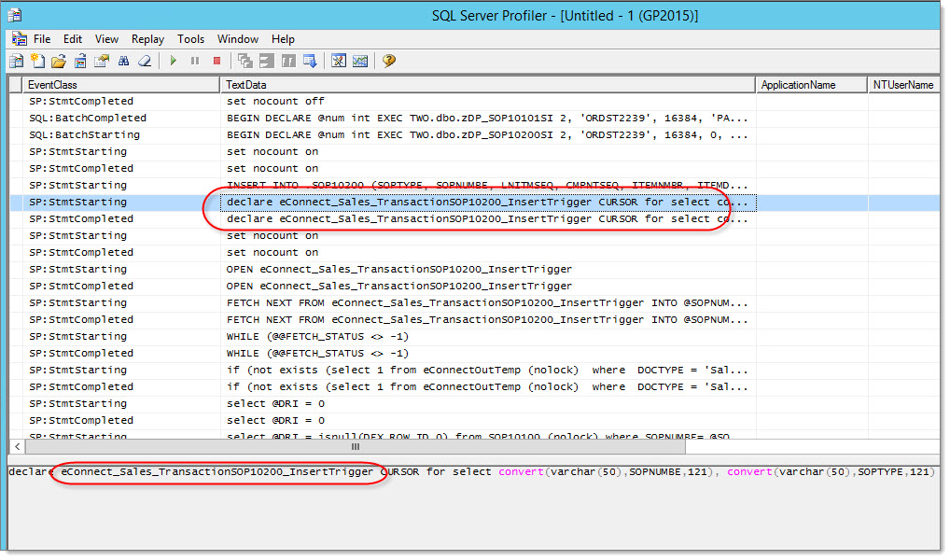The height and width of the screenshot is (560, 950).
Task: Select 'select @DRI = 0' in SP:StmtCompleted row
Action: coord(275,421)
